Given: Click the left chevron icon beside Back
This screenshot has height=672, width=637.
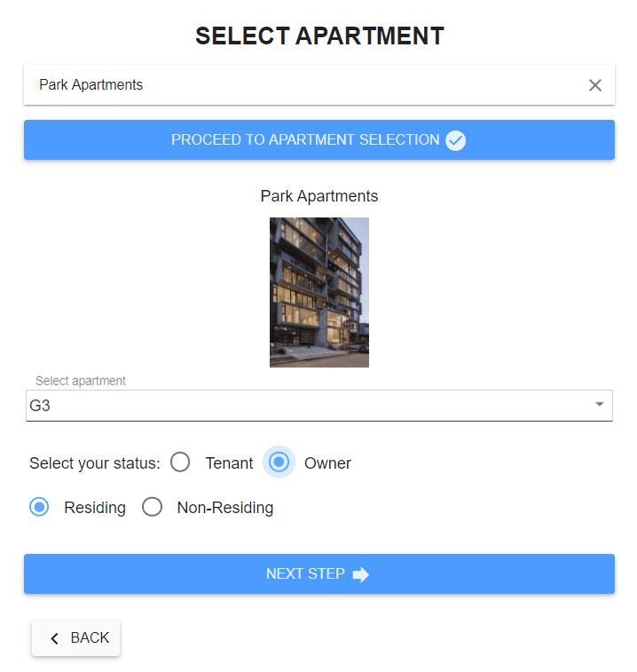Looking at the screenshot, I should tap(55, 638).
